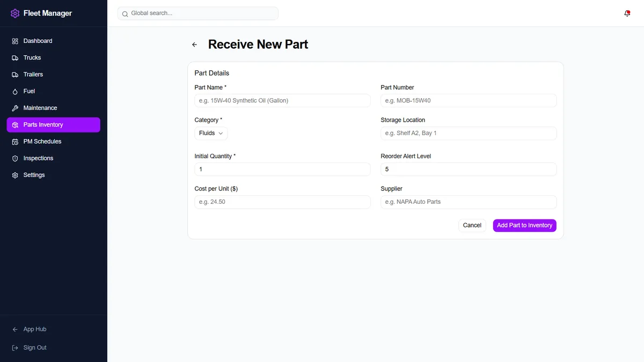Click the Part Details section heading
The height and width of the screenshot is (362, 644).
coord(211,73)
